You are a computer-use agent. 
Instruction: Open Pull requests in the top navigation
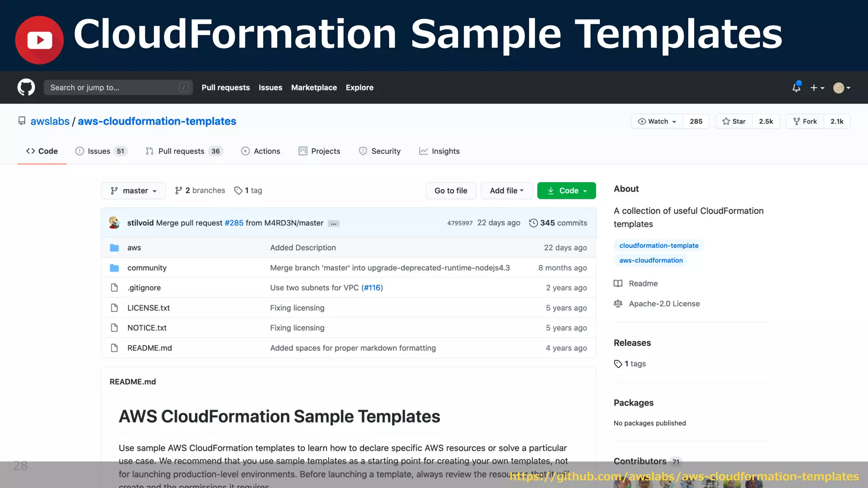coord(225,87)
